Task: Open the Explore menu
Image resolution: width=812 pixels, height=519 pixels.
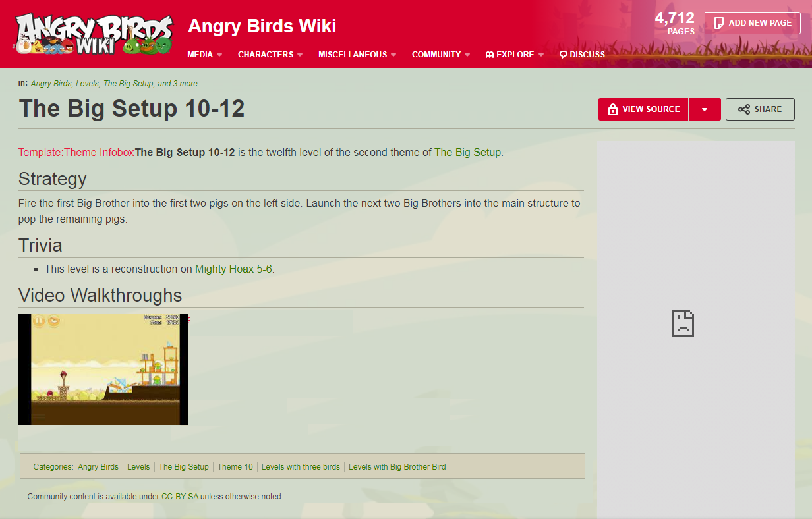Action: (514, 55)
